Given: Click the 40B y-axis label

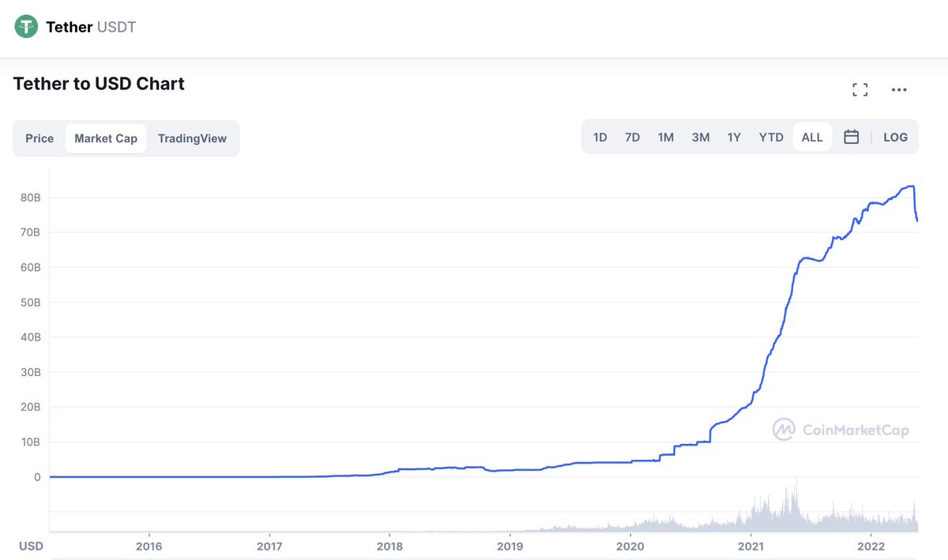Looking at the screenshot, I should point(31,337).
